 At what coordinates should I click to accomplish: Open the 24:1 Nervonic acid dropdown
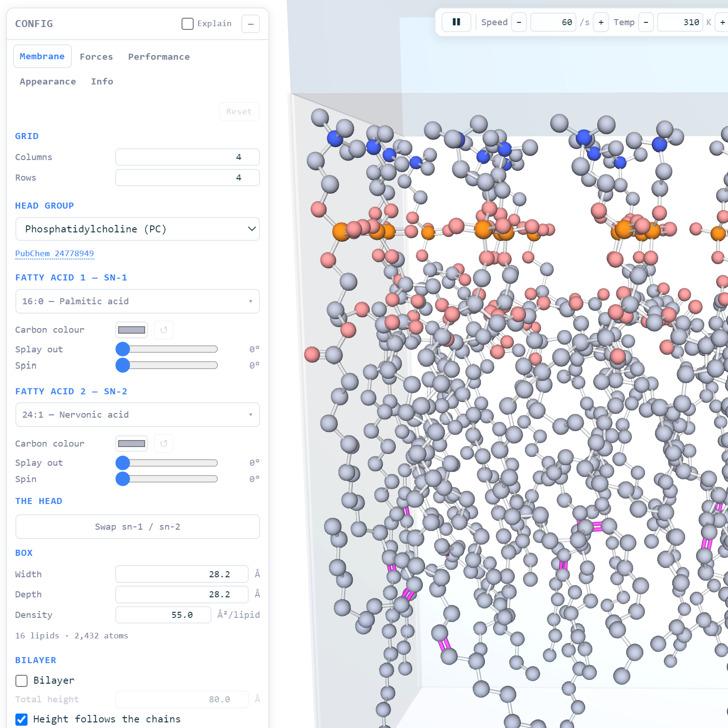[x=138, y=415]
